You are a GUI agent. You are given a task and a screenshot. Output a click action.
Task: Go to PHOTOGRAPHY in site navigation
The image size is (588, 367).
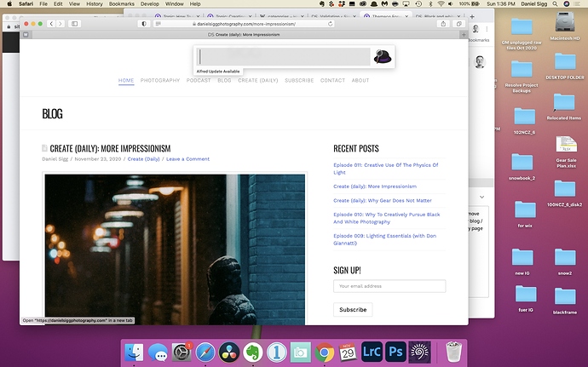click(160, 80)
